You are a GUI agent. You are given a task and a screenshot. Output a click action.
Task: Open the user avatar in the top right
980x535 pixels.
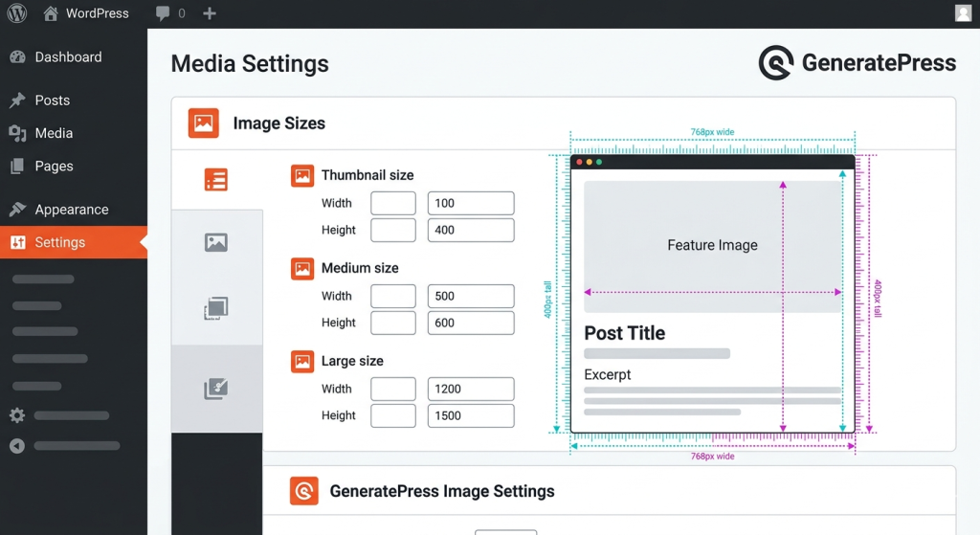point(963,13)
